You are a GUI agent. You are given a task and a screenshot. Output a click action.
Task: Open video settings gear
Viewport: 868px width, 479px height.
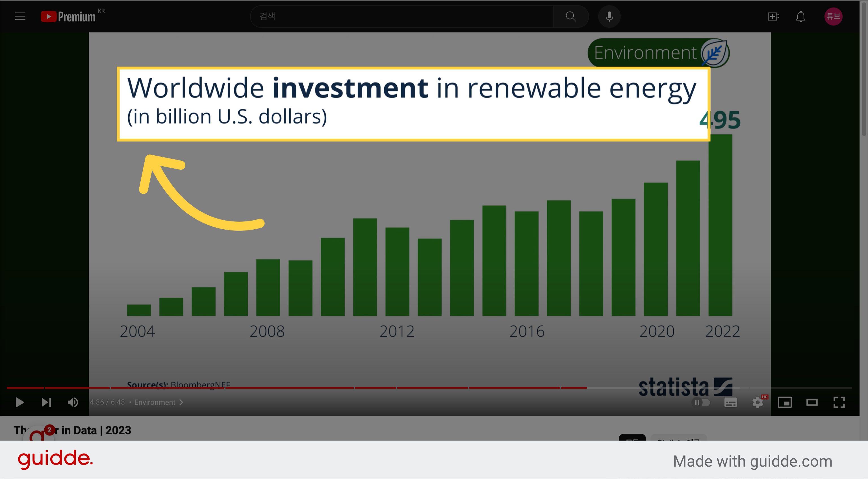pyautogui.click(x=758, y=402)
